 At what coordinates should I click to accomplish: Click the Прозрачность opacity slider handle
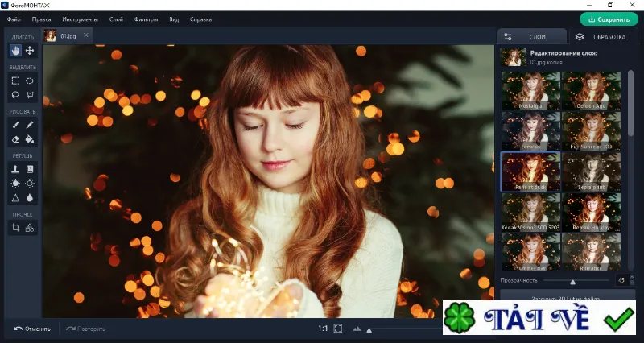point(572,281)
